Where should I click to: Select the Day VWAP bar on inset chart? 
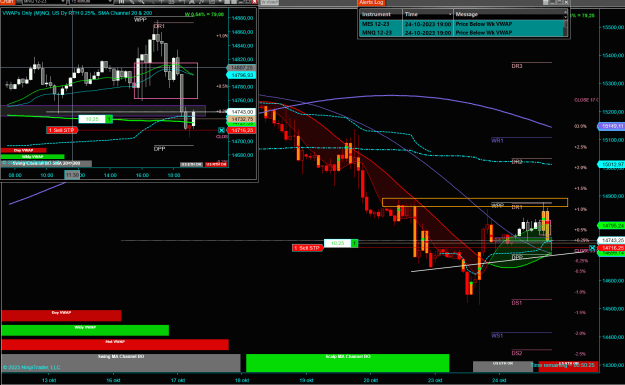tap(24, 150)
